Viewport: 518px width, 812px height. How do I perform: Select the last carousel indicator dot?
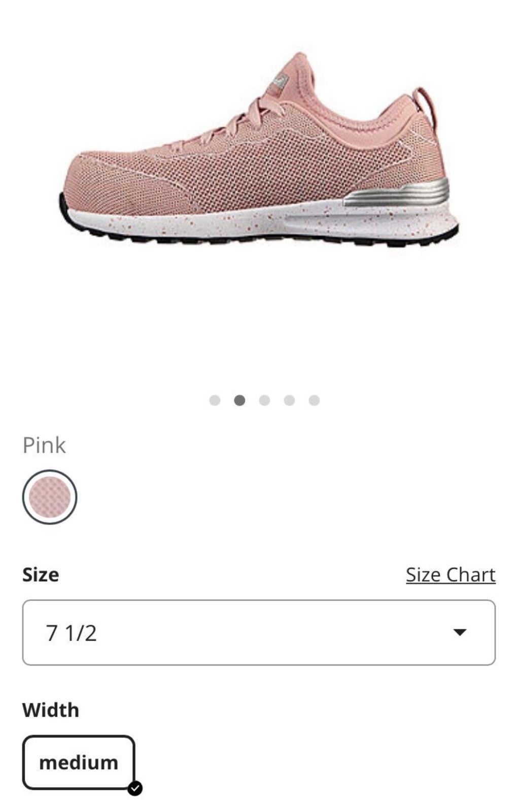click(x=314, y=400)
